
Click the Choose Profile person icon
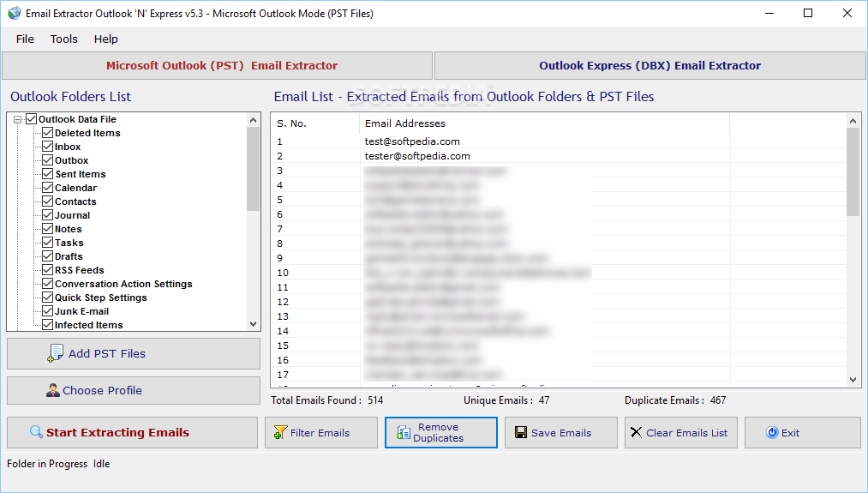coord(52,390)
